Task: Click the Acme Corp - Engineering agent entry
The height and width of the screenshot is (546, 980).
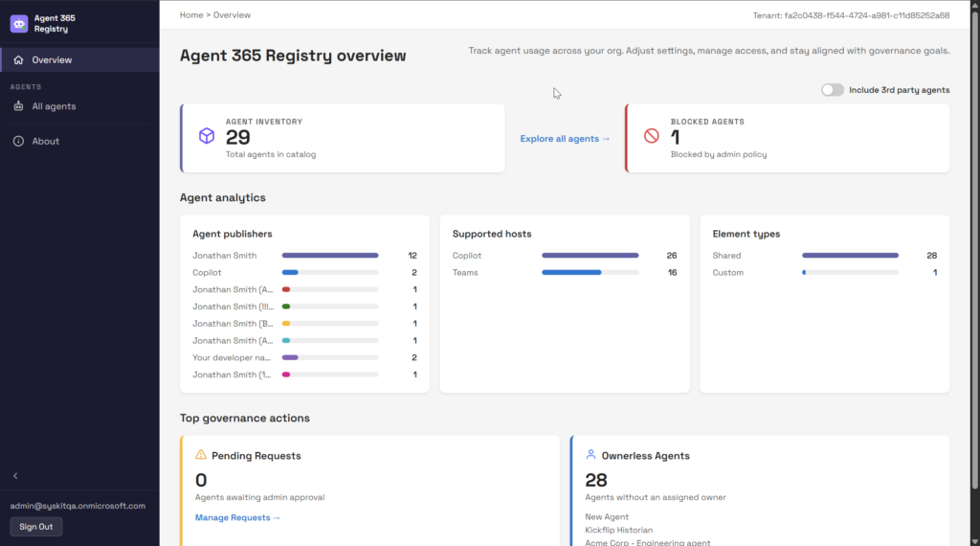Action: tap(648, 542)
